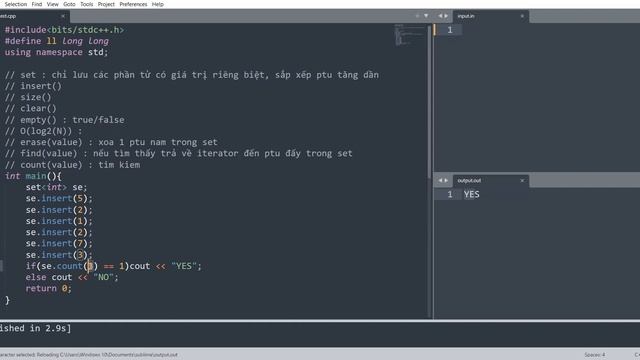Click the se.insert(7); line
Viewport: 640px width, 360px height.
pyautogui.click(x=59, y=243)
